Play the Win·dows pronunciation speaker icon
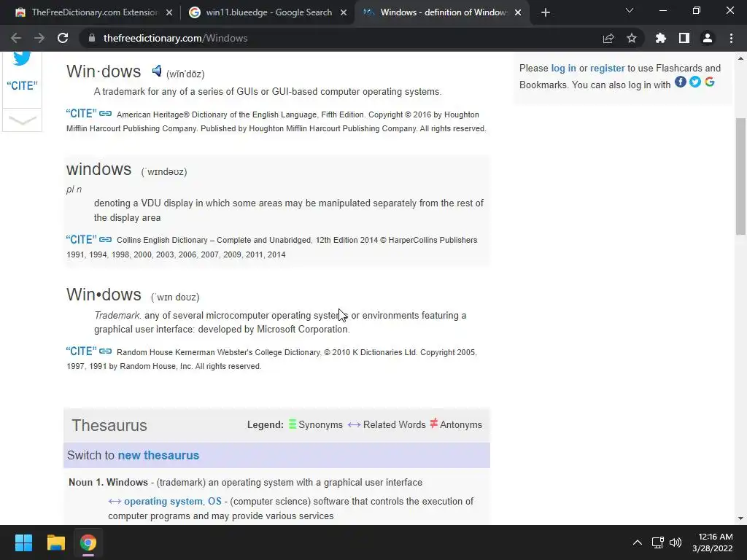747x560 pixels. coord(157,71)
